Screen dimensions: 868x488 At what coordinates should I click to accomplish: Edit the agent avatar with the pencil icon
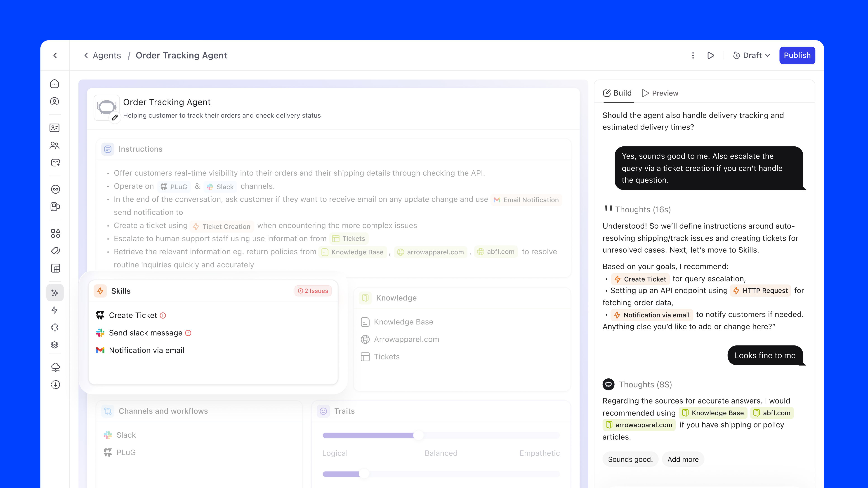(x=115, y=117)
